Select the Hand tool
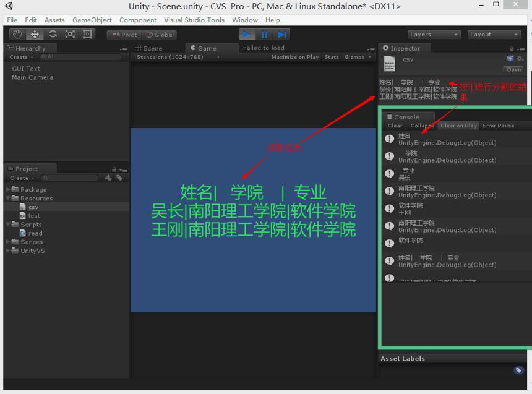Image resolution: width=532 pixels, height=394 pixels. pos(17,34)
